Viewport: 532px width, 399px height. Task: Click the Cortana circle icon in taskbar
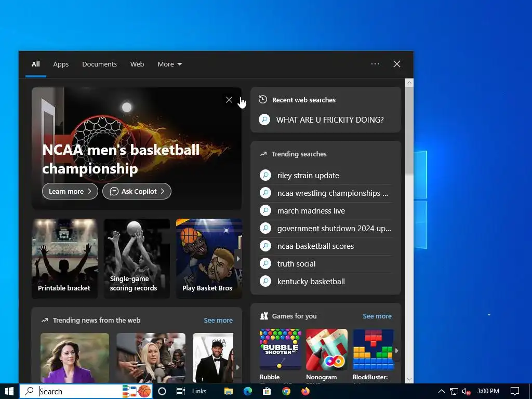click(x=162, y=391)
